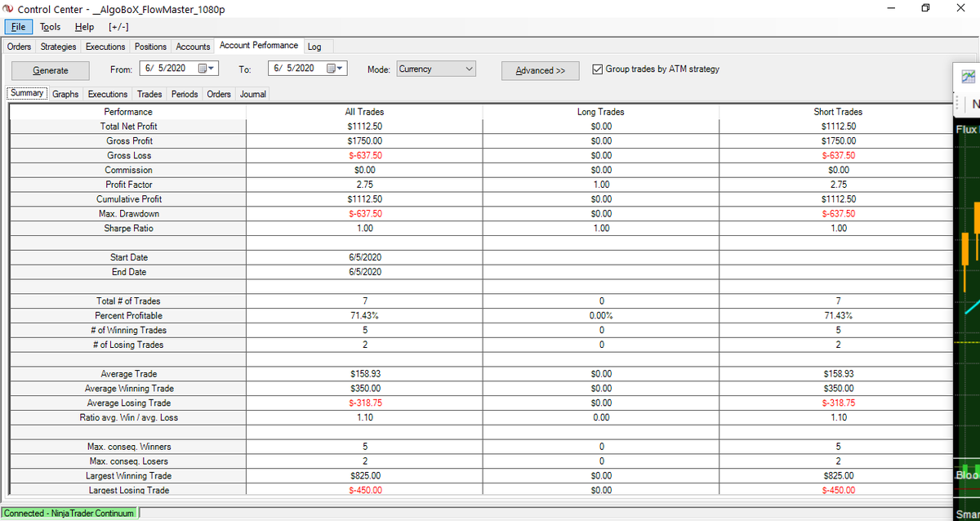Open the Executions sub-tab under Account Performance
980x521 pixels.
tap(108, 94)
